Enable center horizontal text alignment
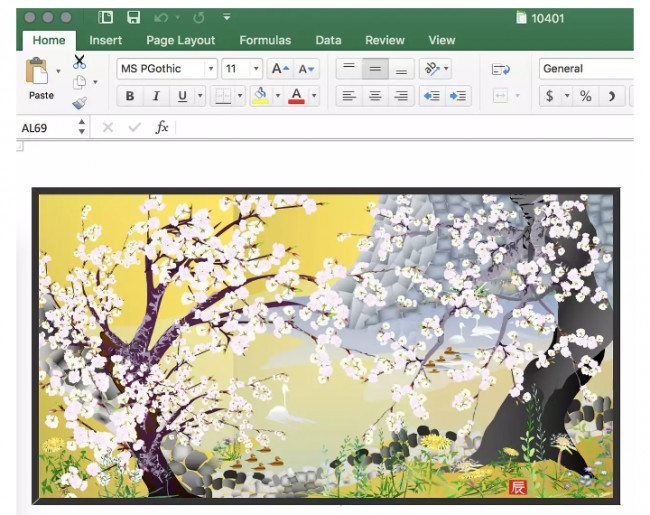 point(375,96)
